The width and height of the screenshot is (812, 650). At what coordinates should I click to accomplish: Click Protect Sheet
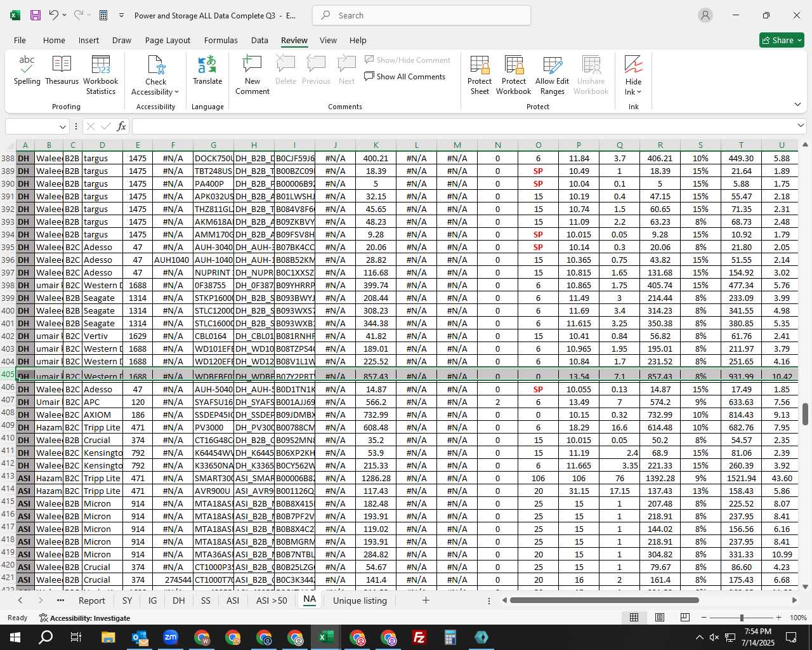(480, 75)
